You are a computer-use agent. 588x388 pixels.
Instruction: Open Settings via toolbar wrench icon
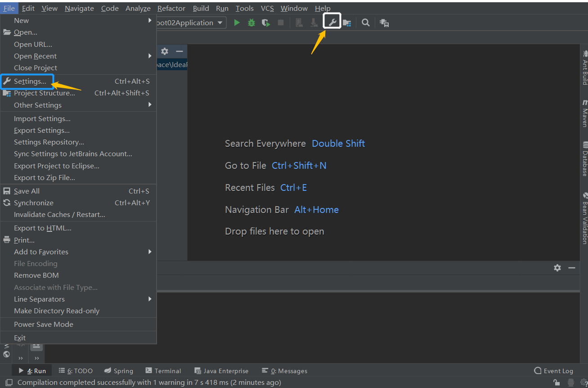332,22
